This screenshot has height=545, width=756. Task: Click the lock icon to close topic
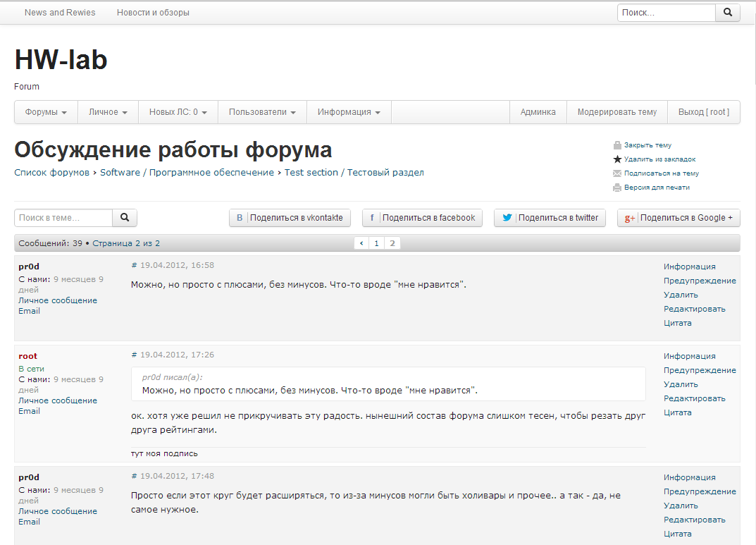(617, 145)
